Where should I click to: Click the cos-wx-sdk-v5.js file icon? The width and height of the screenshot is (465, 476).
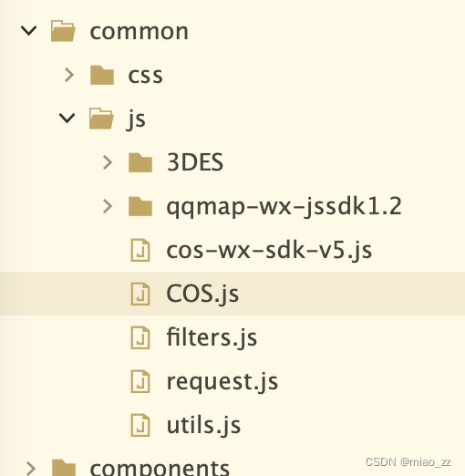pyautogui.click(x=140, y=250)
